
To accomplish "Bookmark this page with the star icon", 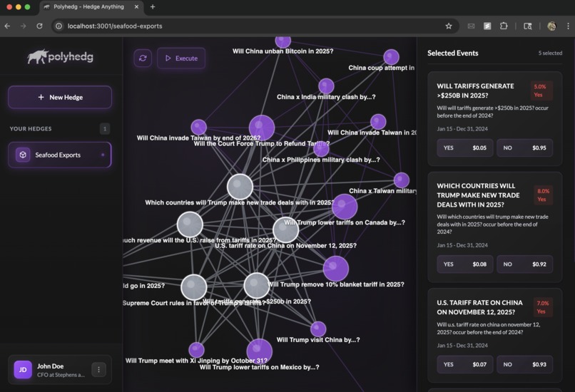I will 449,26.
